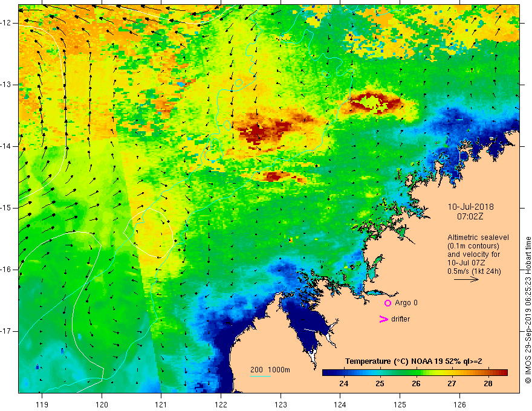This screenshot has width=532, height=411.
Task: Click the '1000m' depth contour label
Action: (x=279, y=370)
